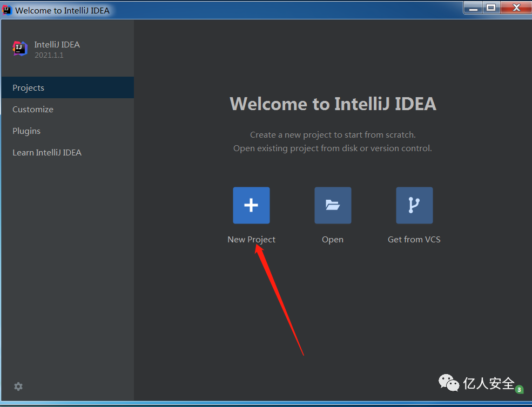Click the New Project text label
The image size is (532, 407).
[251, 240]
